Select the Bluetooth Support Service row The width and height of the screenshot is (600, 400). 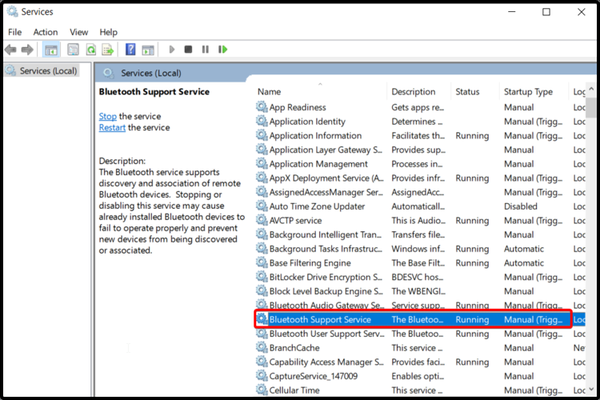(x=320, y=319)
